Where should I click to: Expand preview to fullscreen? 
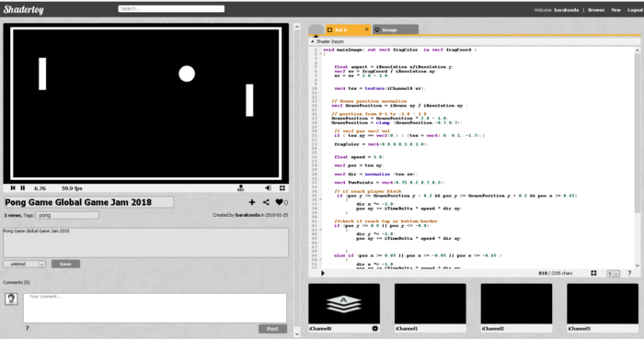[282, 187]
